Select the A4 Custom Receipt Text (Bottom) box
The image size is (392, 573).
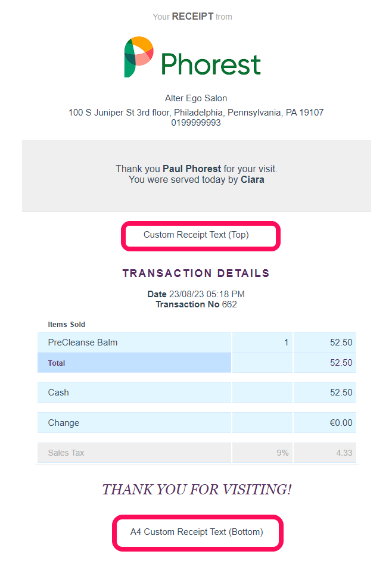pos(198,533)
